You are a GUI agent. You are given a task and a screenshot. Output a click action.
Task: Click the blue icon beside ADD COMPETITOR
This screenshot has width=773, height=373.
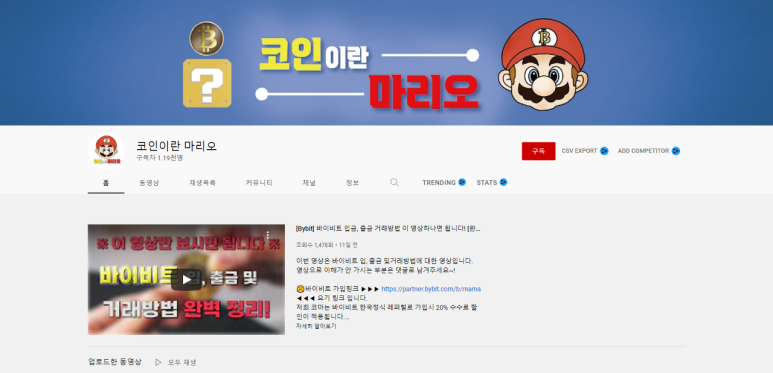coord(676,151)
